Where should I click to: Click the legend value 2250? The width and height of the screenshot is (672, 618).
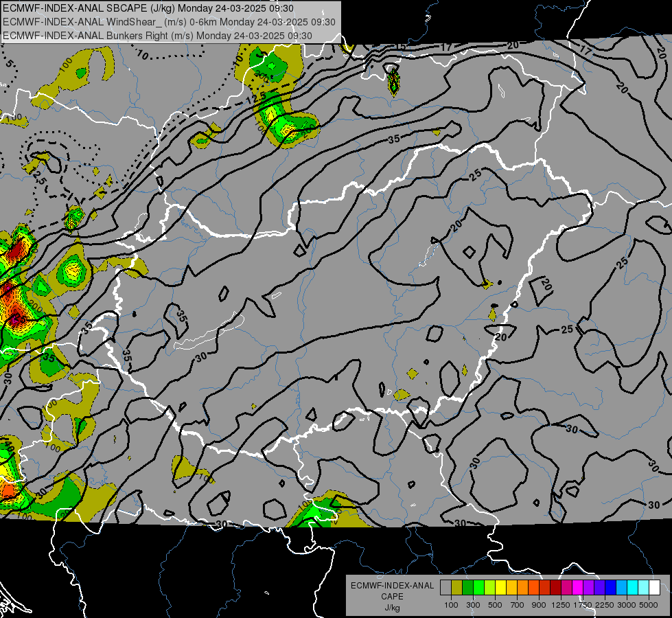(605, 605)
